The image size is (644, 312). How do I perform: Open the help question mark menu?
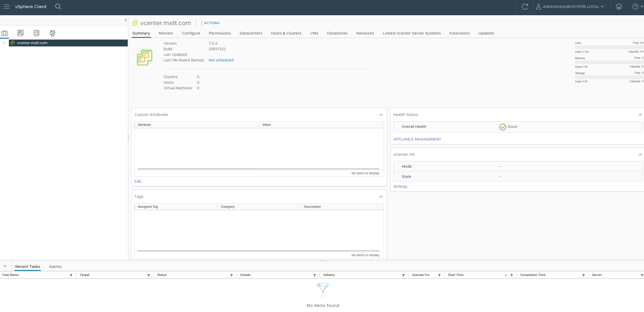click(x=635, y=7)
